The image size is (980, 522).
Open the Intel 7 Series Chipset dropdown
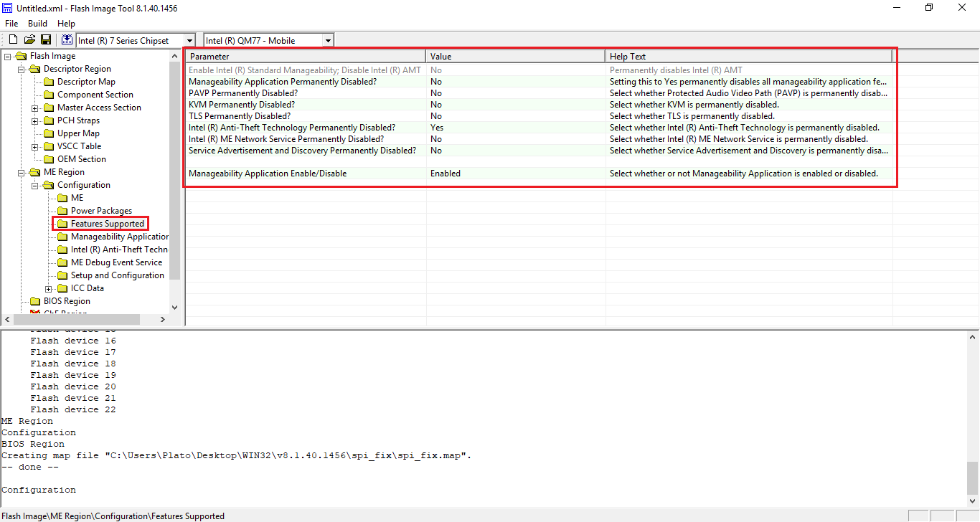point(189,41)
